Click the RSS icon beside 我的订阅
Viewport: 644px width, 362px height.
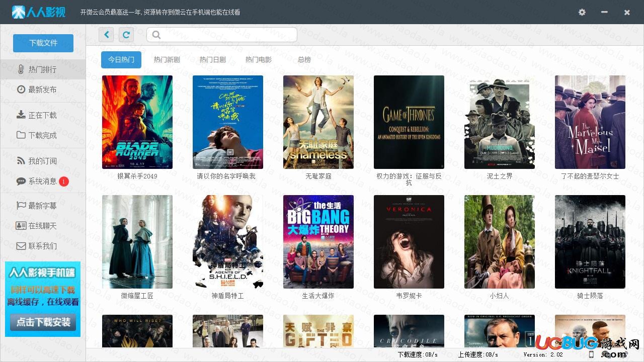(x=21, y=161)
